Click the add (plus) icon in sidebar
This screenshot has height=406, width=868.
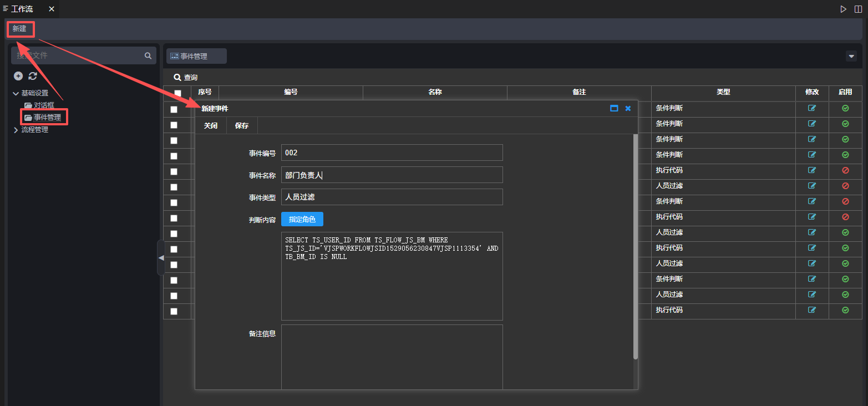coord(18,76)
